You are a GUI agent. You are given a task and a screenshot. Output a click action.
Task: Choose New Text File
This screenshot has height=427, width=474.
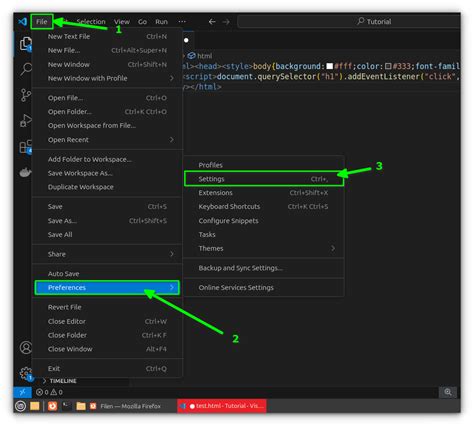click(107, 36)
